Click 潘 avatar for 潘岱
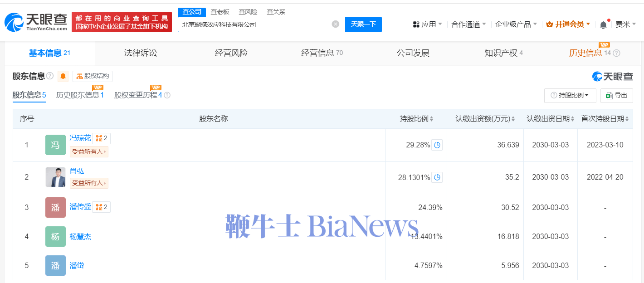This screenshot has width=644, height=283. click(x=55, y=266)
